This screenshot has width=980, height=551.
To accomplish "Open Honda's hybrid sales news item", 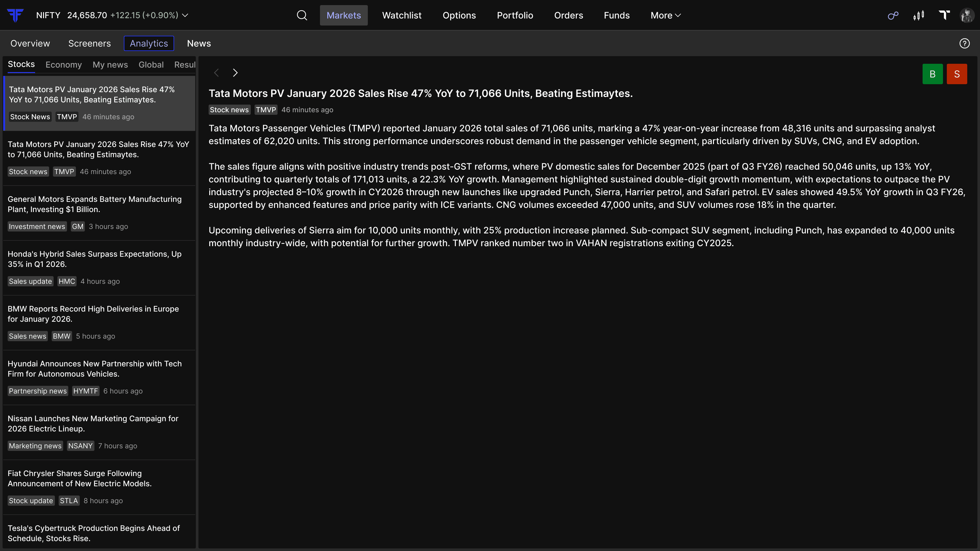I will (99, 268).
